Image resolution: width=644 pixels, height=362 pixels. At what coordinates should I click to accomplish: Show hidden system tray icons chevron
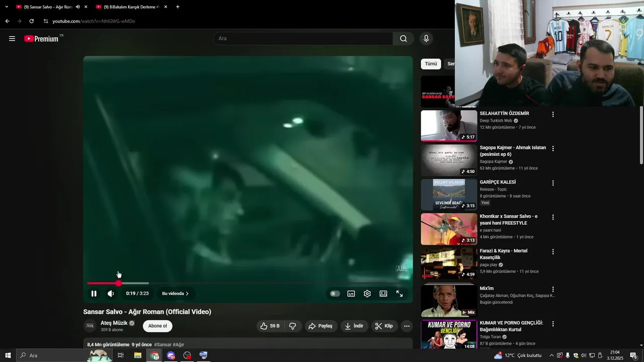tap(551, 355)
